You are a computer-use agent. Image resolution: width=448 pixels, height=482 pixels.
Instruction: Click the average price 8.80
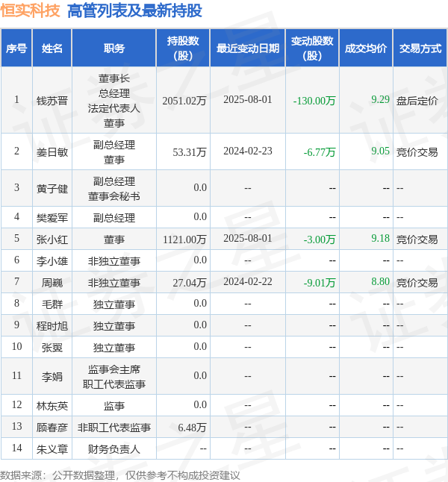(380, 281)
